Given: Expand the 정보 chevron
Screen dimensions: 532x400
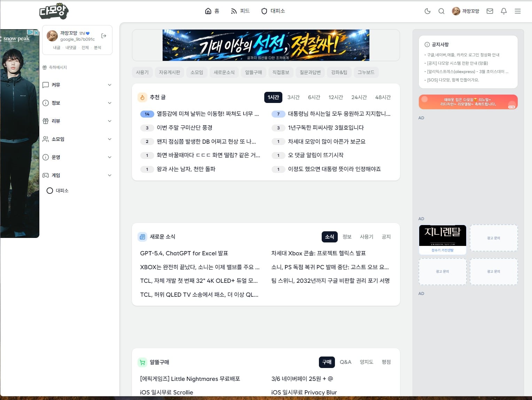Looking at the screenshot, I should click(110, 103).
